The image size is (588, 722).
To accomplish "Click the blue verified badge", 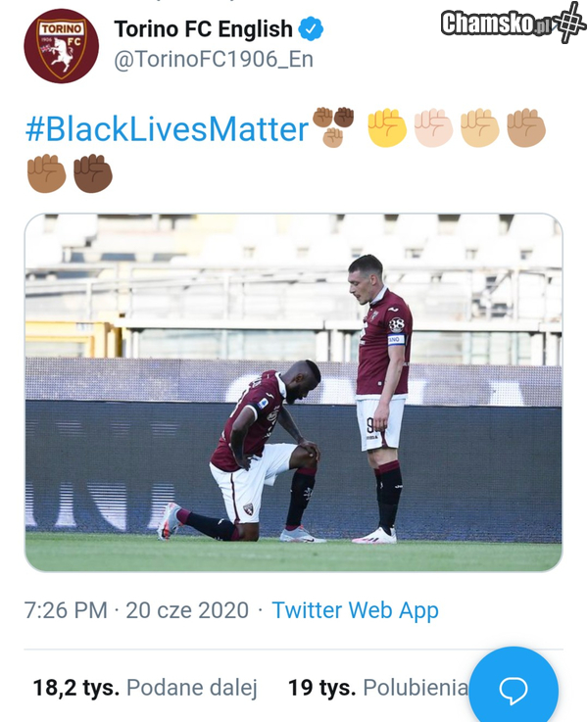I will pos(311,29).
